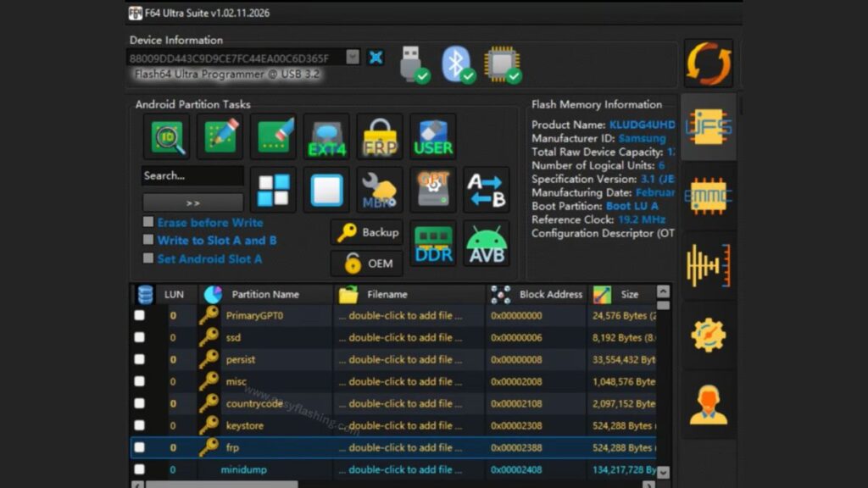Open the EXT4 partition tool

pos(326,138)
